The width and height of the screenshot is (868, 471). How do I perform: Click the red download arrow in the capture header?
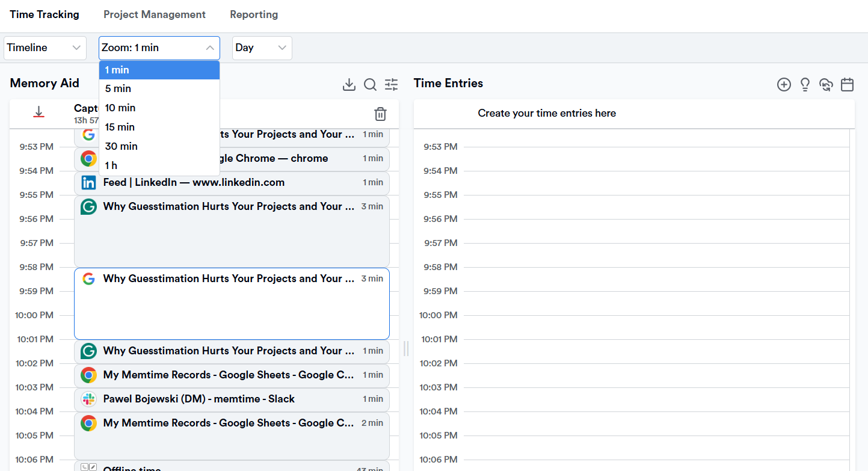click(x=38, y=111)
